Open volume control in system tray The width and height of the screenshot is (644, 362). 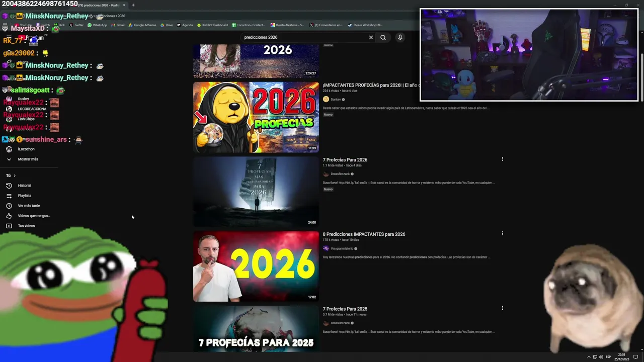(x=601, y=357)
